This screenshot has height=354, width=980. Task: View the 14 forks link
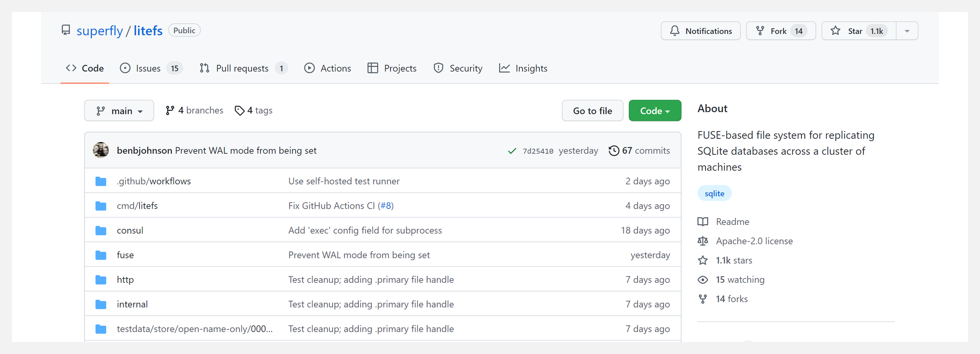click(x=732, y=299)
